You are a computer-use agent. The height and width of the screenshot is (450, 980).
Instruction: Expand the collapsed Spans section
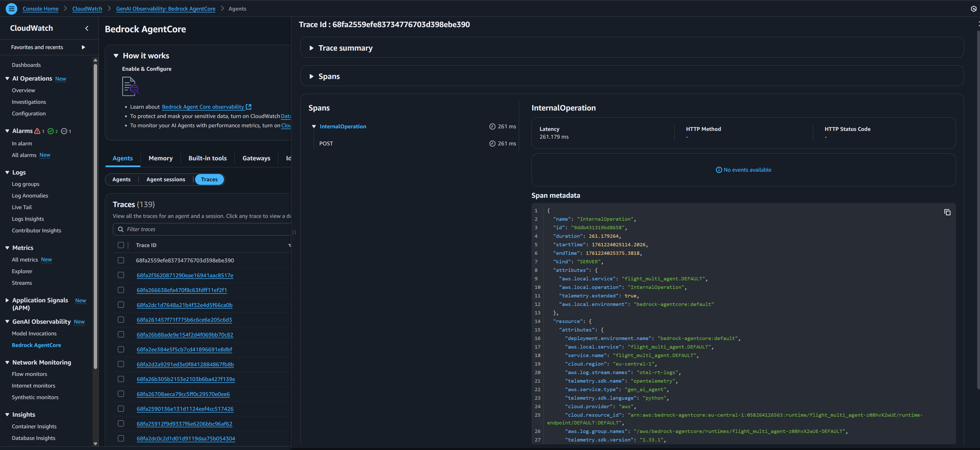(312, 76)
